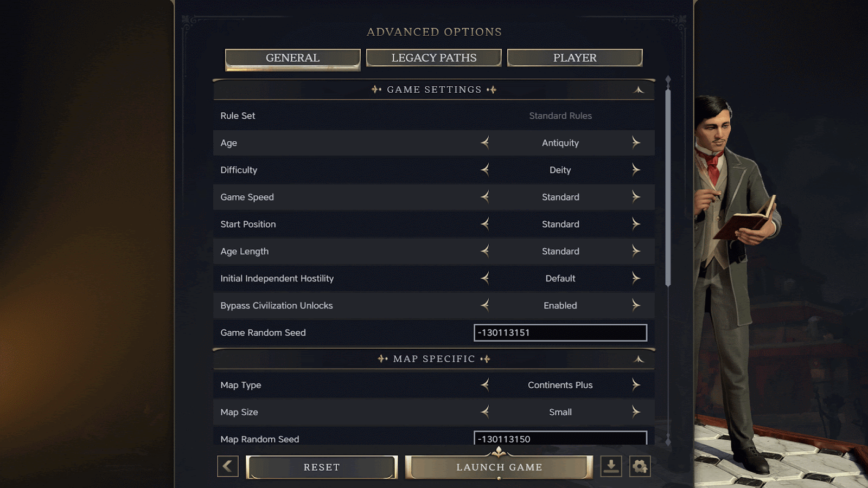Toggle Bypass Civilization Unlocks with right arrow
The height and width of the screenshot is (488, 868).
click(x=636, y=305)
